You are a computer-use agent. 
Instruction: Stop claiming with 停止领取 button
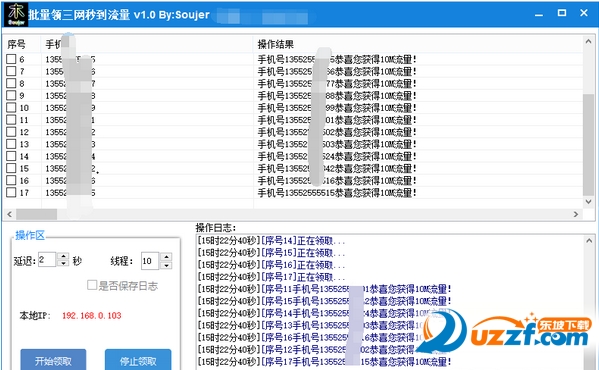pos(138,359)
